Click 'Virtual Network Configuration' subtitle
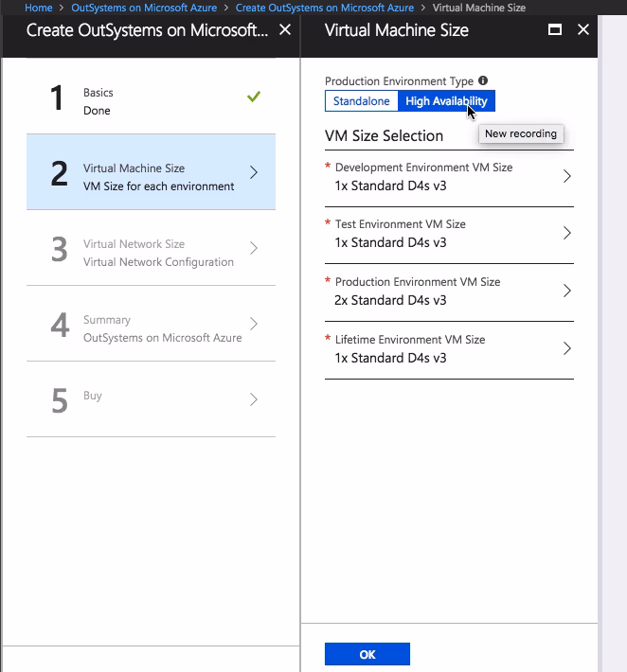This screenshot has width=627, height=672. click(x=158, y=262)
